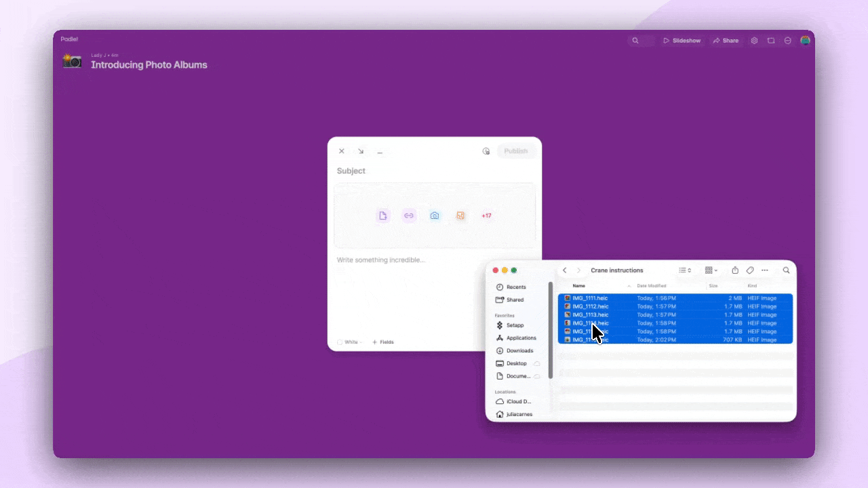This screenshot has height=488, width=868.
Task: Click the Finder share icon
Action: [x=735, y=270]
